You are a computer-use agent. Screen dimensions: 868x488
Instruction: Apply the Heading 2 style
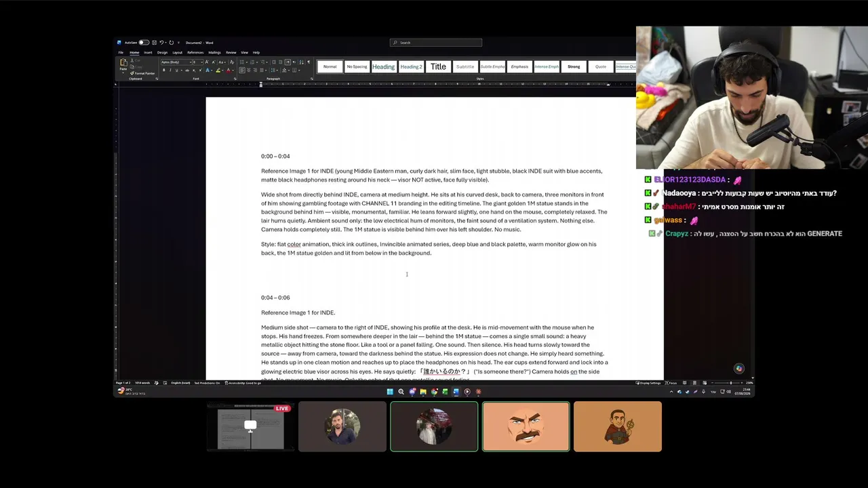[x=411, y=66]
